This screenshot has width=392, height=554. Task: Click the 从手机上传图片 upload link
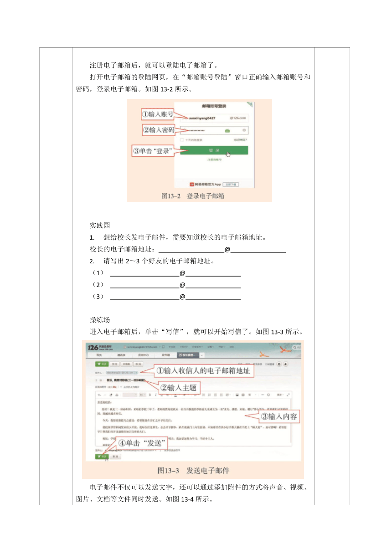coord(131,386)
